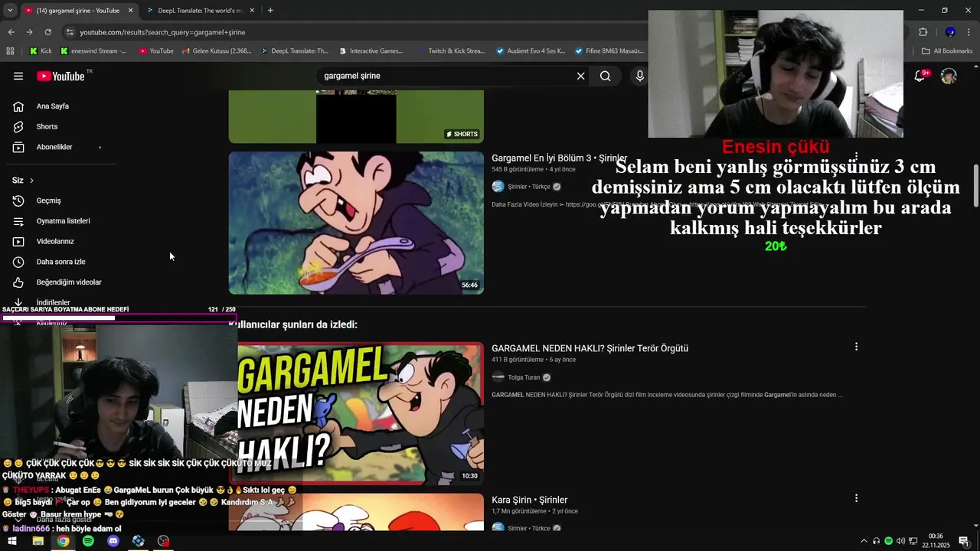Viewport: 980px width, 551px height.
Task: Open Oynatma listeleri in sidebar
Action: pyautogui.click(x=61, y=221)
